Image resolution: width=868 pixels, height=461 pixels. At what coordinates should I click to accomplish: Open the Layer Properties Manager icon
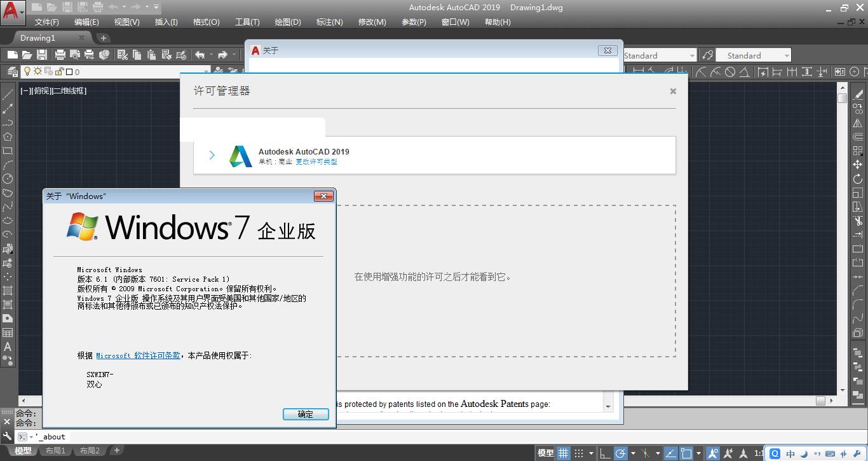[12, 72]
